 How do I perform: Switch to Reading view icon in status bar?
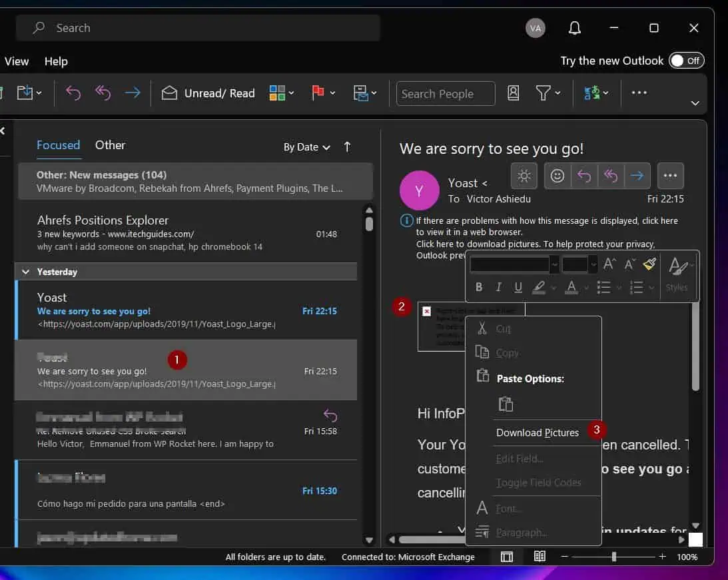(x=540, y=556)
